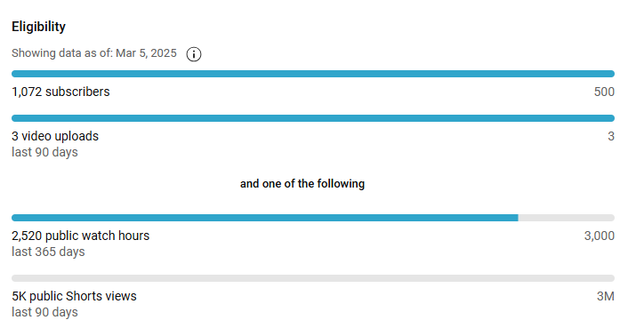Click the 'and one of the following' text

[302, 183]
